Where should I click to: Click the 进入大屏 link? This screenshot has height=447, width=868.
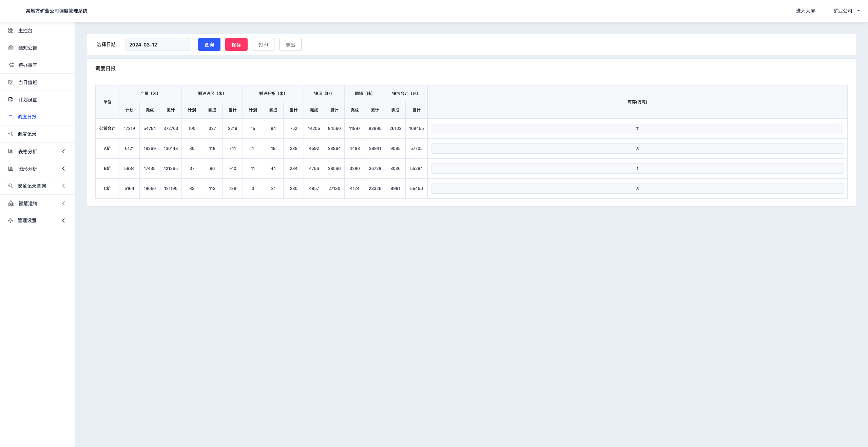pyautogui.click(x=806, y=11)
